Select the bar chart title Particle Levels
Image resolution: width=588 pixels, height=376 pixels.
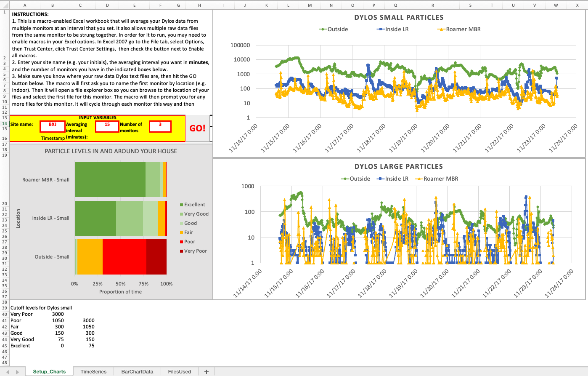[111, 151]
